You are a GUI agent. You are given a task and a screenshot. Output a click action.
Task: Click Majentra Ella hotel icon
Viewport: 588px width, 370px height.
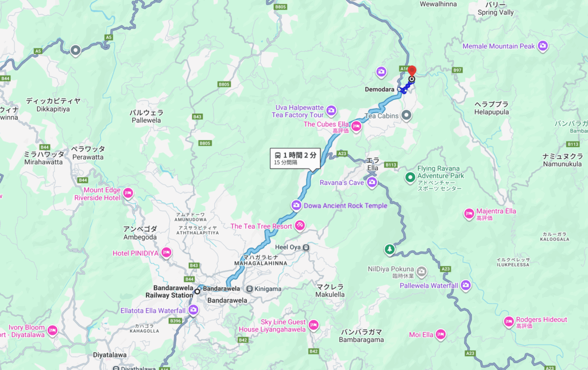coord(469,214)
